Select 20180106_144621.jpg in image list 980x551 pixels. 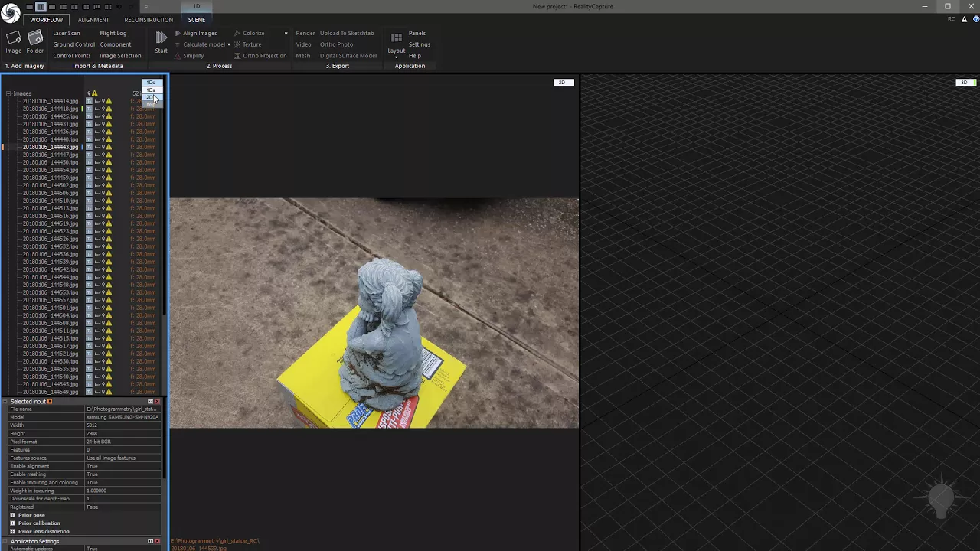(x=51, y=354)
